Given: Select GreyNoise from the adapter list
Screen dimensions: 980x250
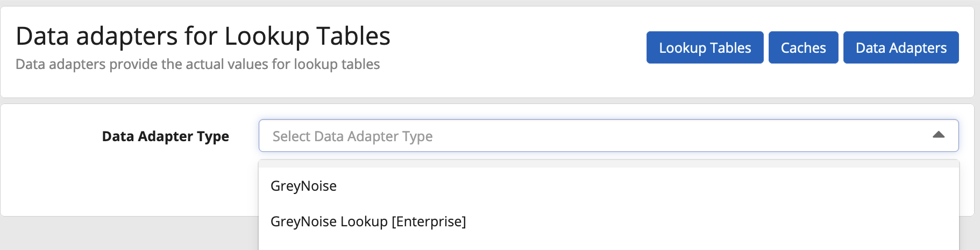Looking at the screenshot, I should (x=304, y=186).
